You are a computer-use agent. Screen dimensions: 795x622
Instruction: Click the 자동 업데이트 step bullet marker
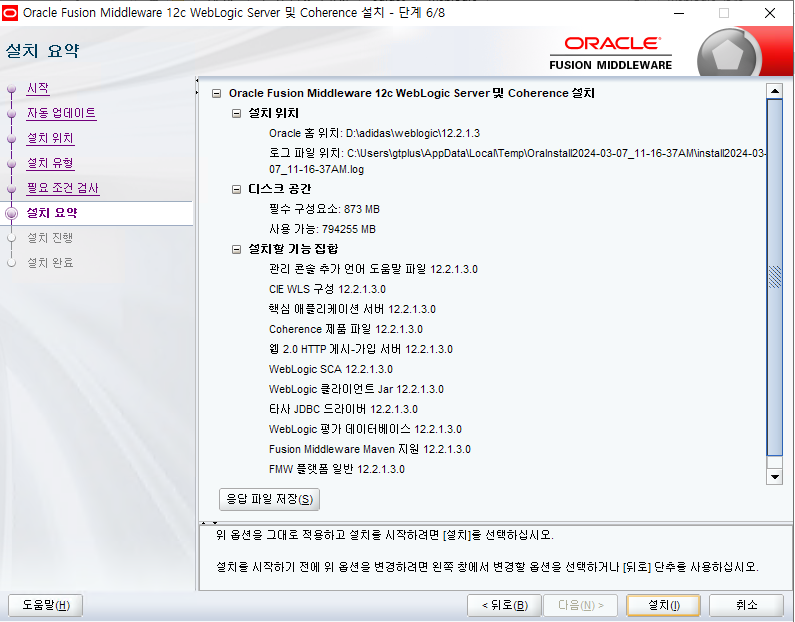[12, 114]
